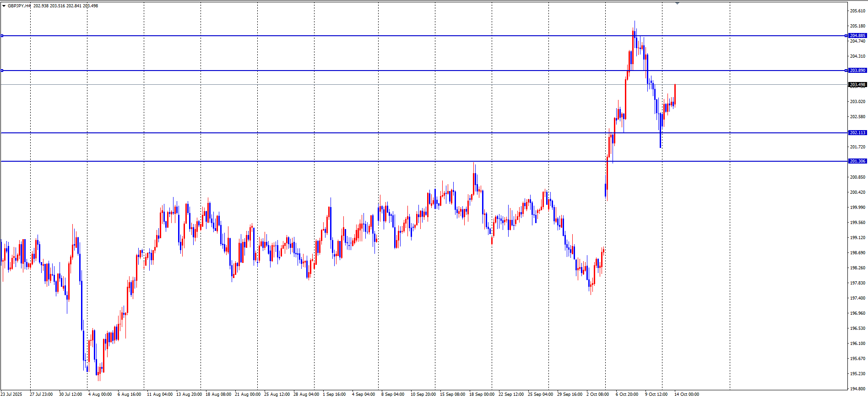Click the gray chart shift triangle marker

(677, 3)
